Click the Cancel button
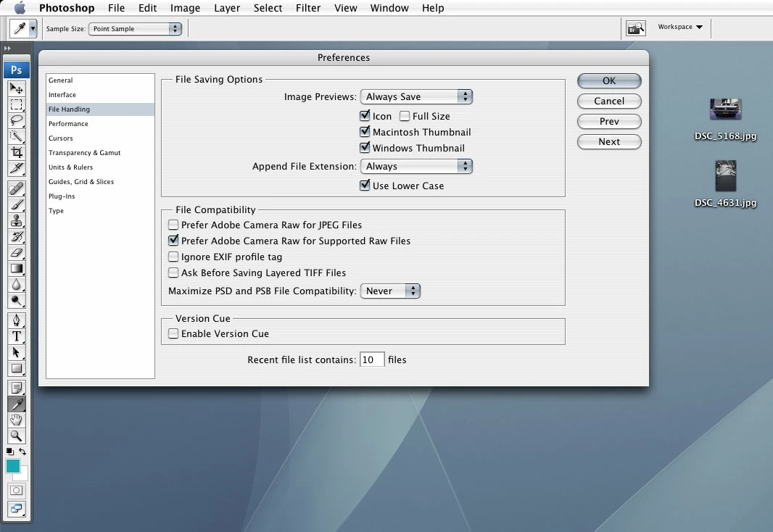The height and width of the screenshot is (532, 773). point(609,101)
